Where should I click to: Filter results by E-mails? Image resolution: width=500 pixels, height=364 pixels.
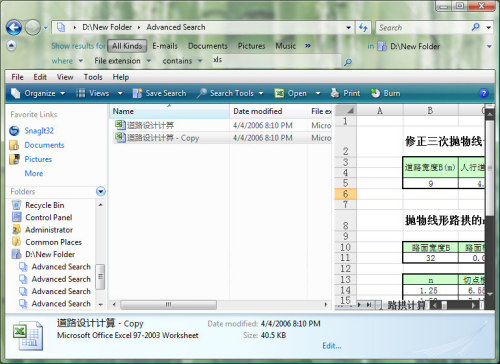pyautogui.click(x=165, y=46)
